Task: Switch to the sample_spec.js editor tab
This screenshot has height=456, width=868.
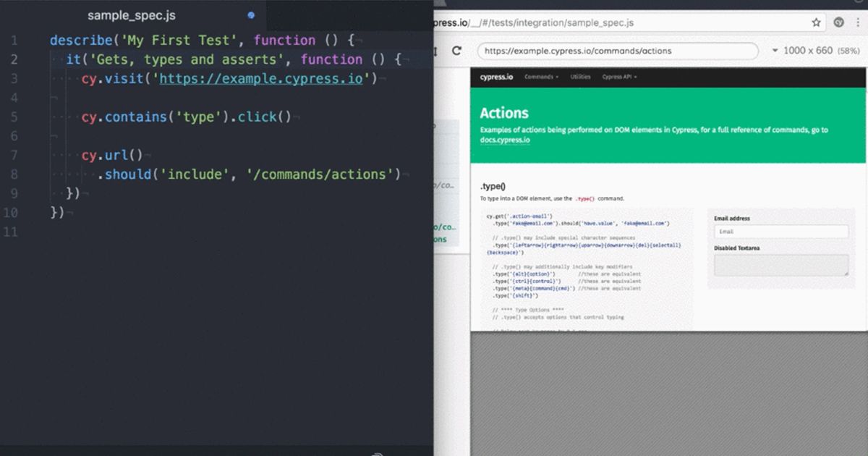Action: (x=131, y=15)
